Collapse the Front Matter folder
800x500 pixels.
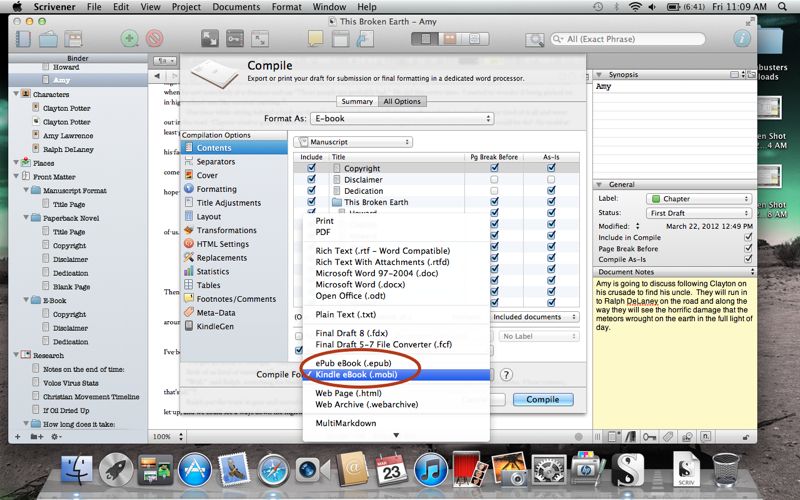pyautogui.click(x=16, y=177)
